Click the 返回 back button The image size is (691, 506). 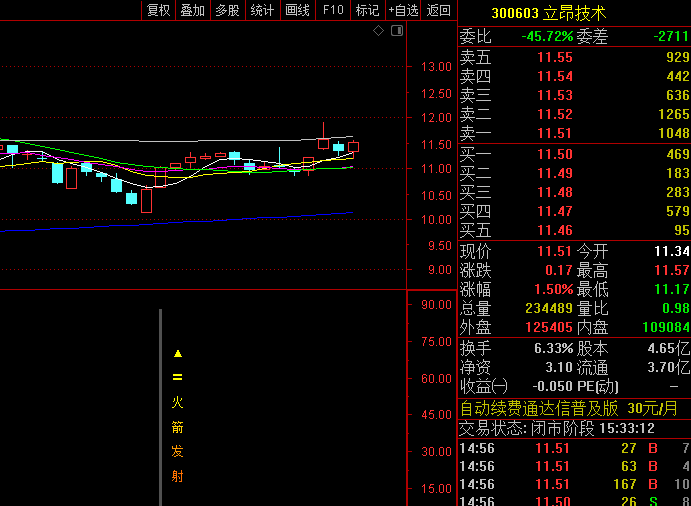click(x=439, y=10)
